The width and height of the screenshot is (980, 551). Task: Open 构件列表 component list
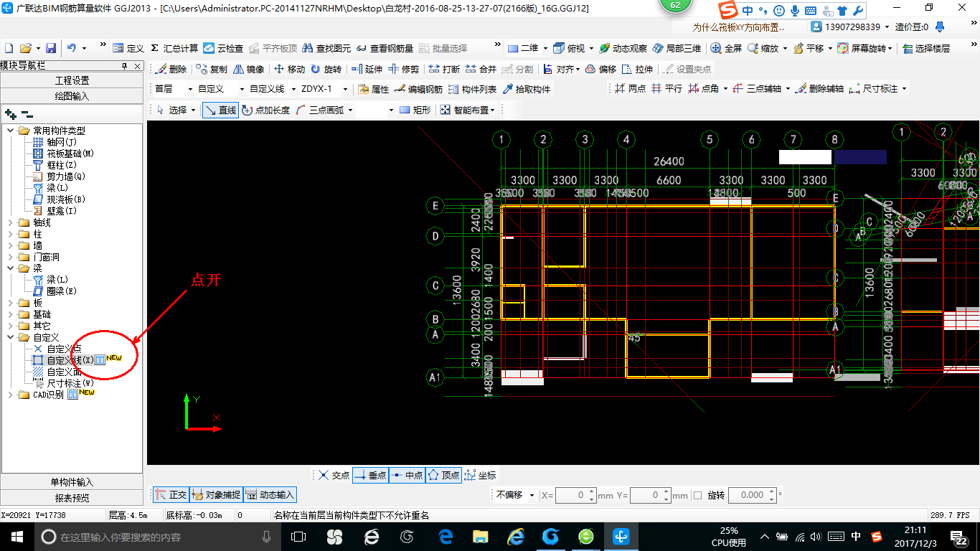click(473, 89)
